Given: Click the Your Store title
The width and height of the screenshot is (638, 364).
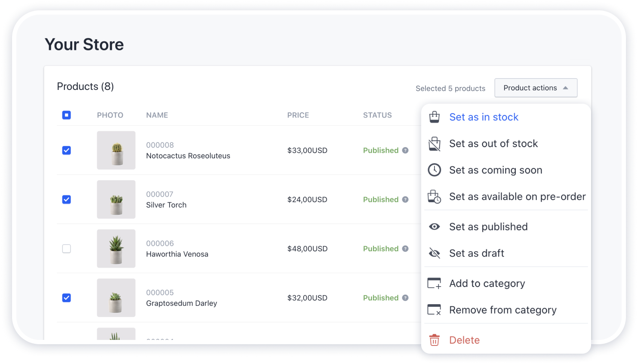Looking at the screenshot, I should pyautogui.click(x=84, y=44).
